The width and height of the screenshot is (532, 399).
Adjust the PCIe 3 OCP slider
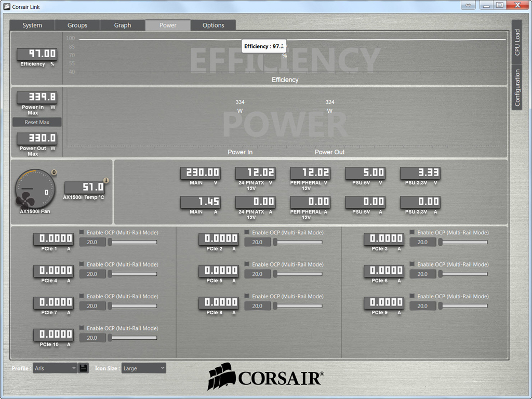[x=463, y=242]
